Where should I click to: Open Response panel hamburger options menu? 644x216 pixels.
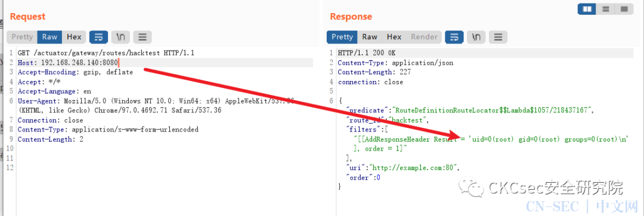[498, 37]
